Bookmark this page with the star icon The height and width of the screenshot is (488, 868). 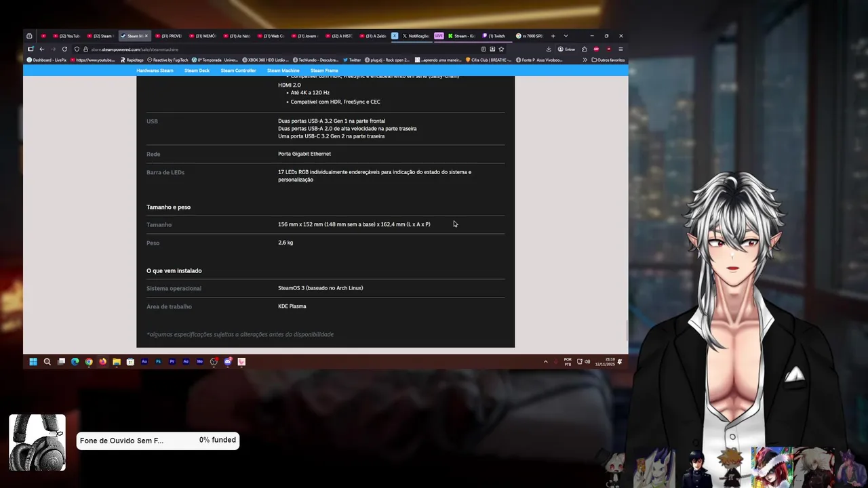coord(501,49)
